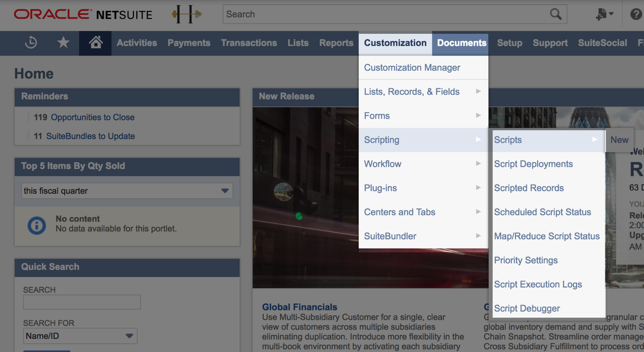Select New under Scripts

pyautogui.click(x=620, y=140)
